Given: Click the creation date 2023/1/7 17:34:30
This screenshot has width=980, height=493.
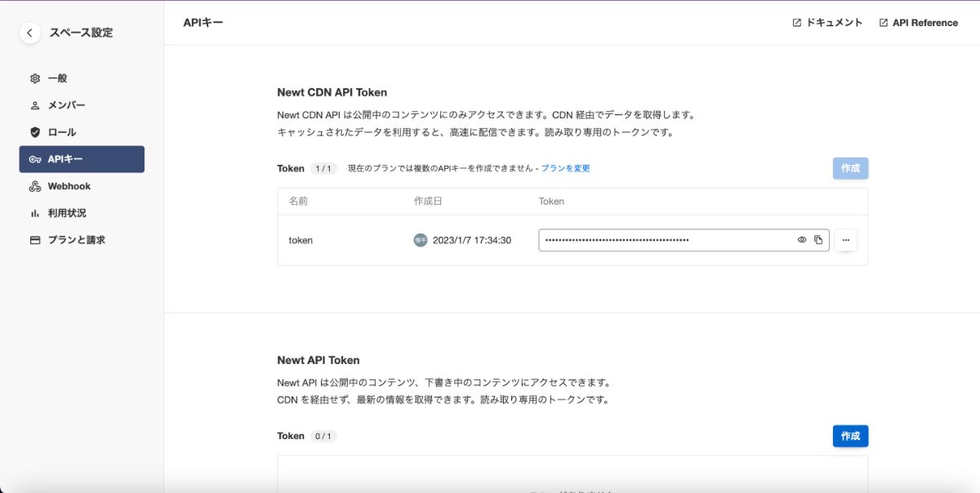Looking at the screenshot, I should [x=472, y=240].
